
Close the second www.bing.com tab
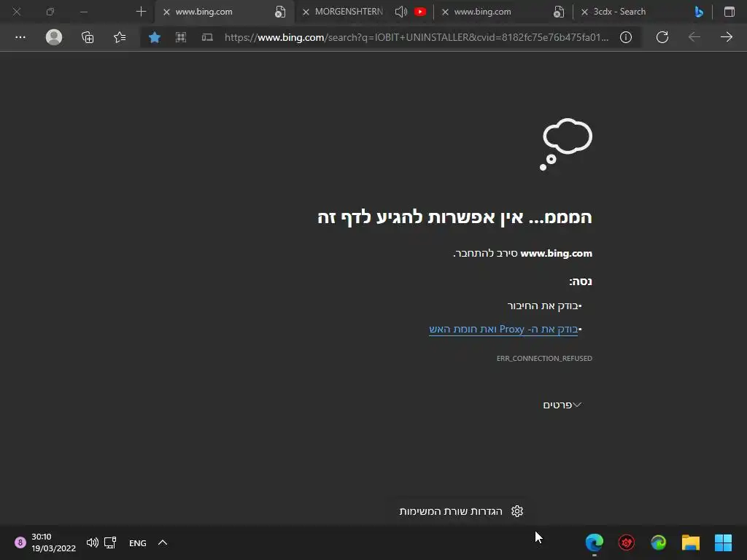445,12
